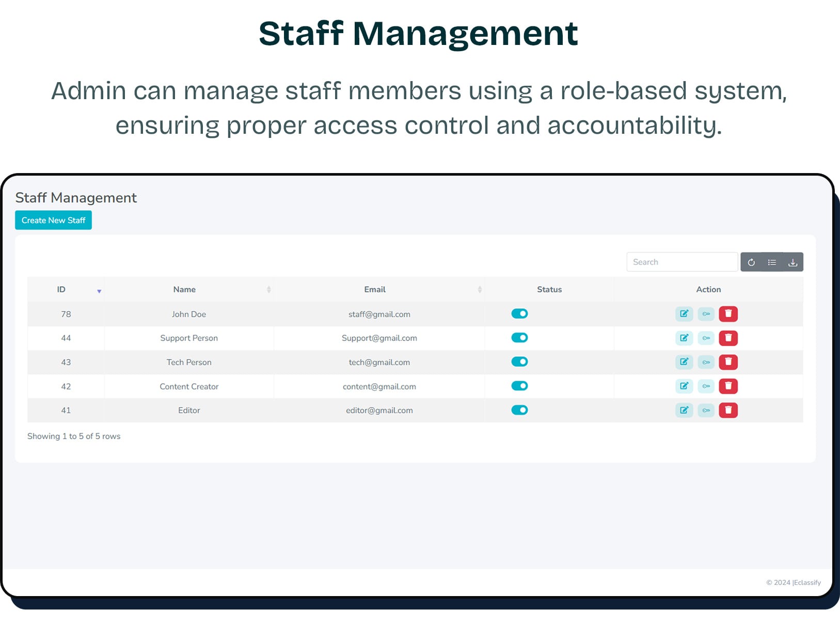The width and height of the screenshot is (840, 625).
Task: Toggle status switch for John Doe
Action: (519, 314)
